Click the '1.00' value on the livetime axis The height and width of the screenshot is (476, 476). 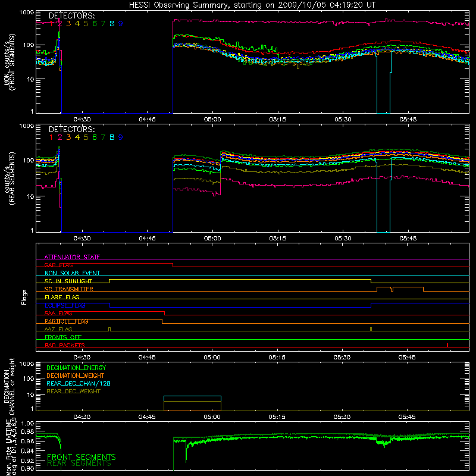click(x=27, y=424)
